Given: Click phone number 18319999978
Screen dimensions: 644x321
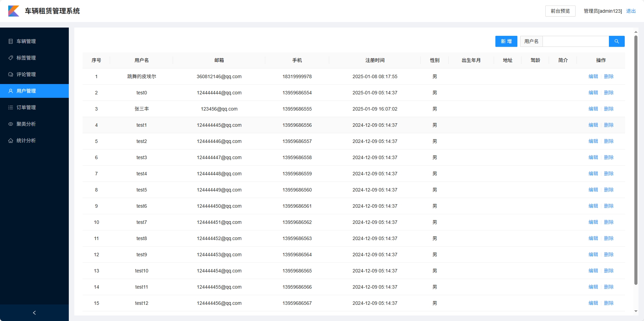Looking at the screenshot, I should coord(297,76).
